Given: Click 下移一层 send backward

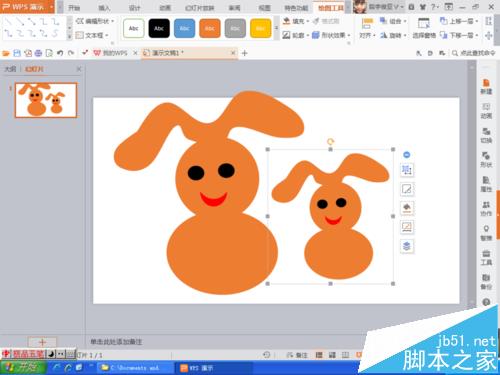Looking at the screenshot, I should pos(459,35).
